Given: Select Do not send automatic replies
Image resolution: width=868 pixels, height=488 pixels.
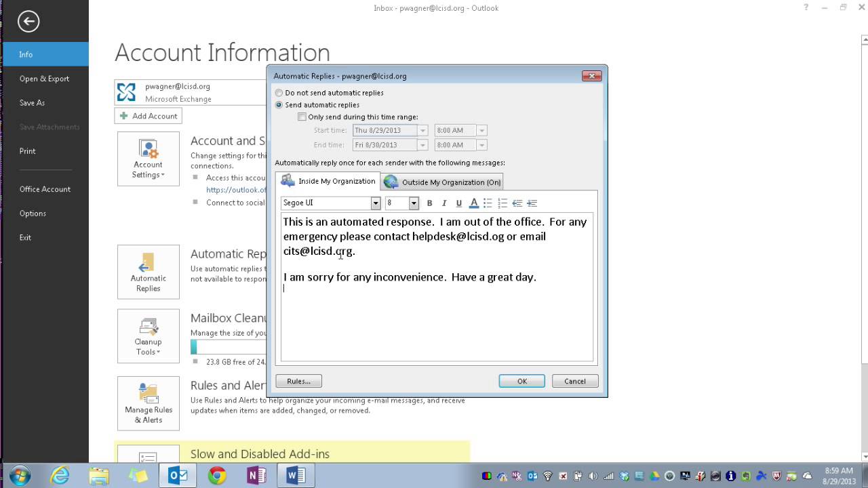Looking at the screenshot, I should point(279,93).
